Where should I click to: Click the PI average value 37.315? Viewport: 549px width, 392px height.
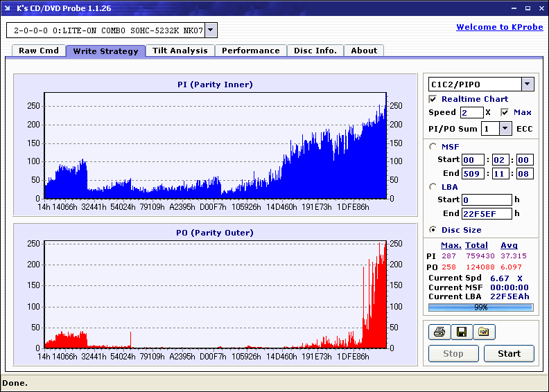point(513,256)
